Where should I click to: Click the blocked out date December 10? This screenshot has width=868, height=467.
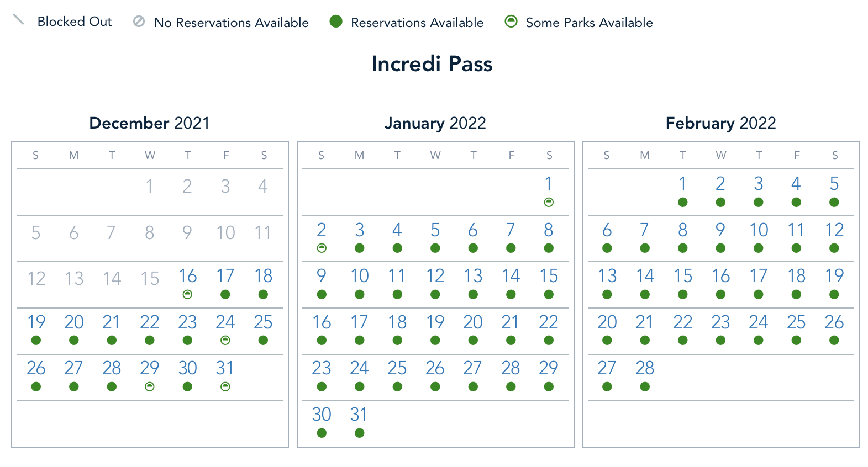[225, 233]
